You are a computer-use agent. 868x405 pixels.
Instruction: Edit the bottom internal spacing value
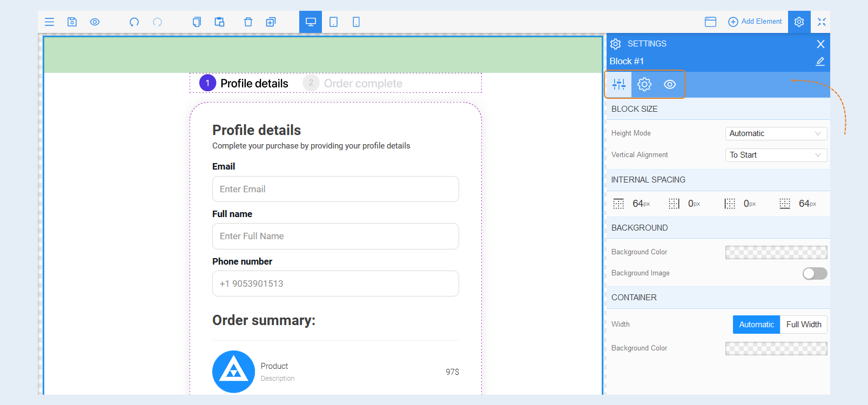point(808,204)
